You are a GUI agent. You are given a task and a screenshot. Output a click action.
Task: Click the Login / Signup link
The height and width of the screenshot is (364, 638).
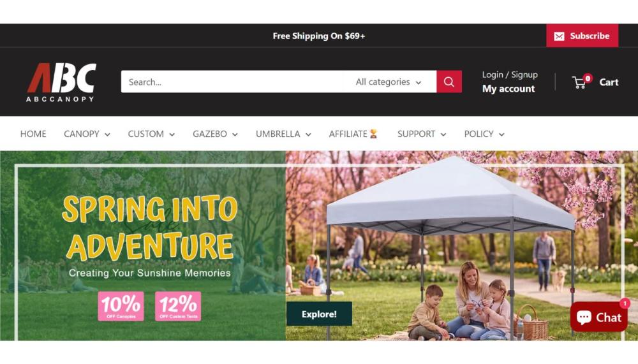[x=510, y=75]
